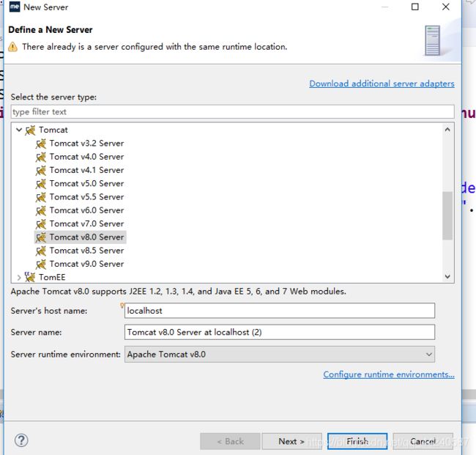Select Tomcat v8.5 Server label
476x455 pixels.
pyautogui.click(x=86, y=251)
